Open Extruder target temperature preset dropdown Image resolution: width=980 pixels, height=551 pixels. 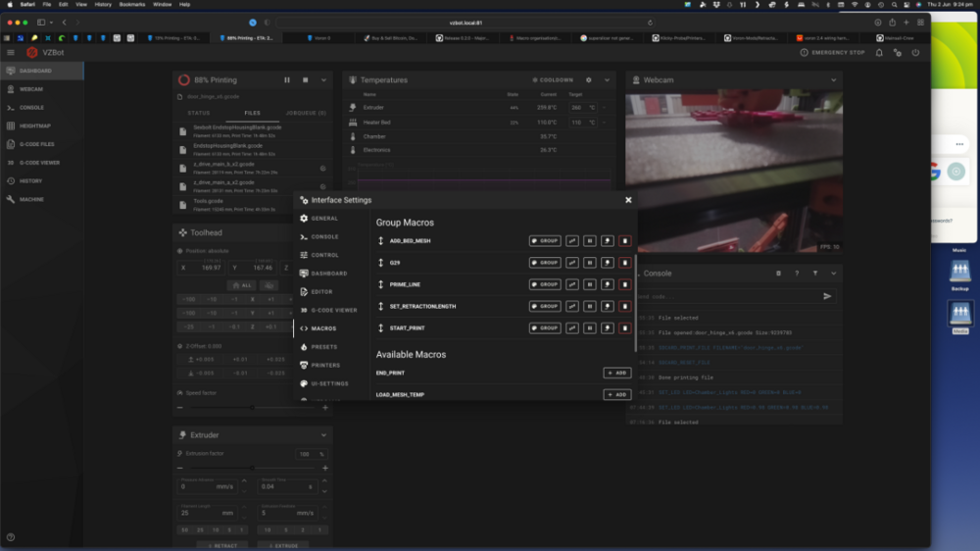pyautogui.click(x=604, y=108)
